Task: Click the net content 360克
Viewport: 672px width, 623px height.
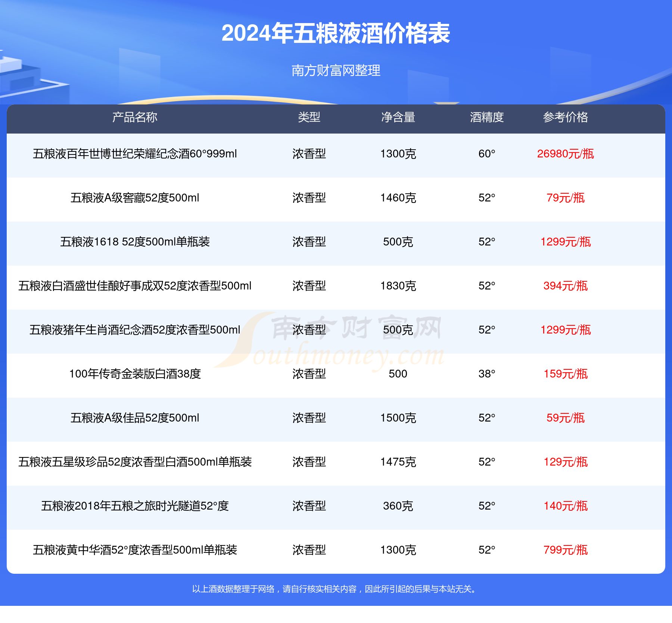Action: tap(398, 506)
